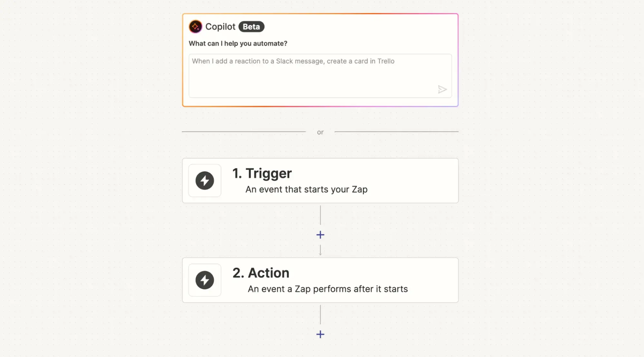Add a step between Trigger and Action
The height and width of the screenshot is (357, 644).
tap(320, 235)
